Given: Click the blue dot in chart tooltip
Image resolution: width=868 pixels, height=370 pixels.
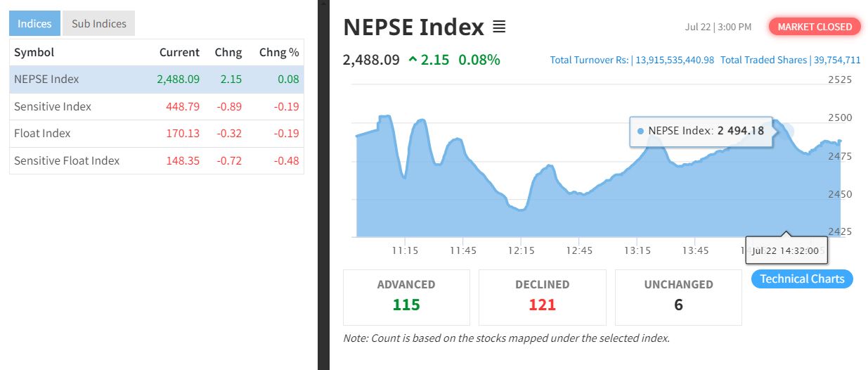Looking at the screenshot, I should click(x=640, y=131).
